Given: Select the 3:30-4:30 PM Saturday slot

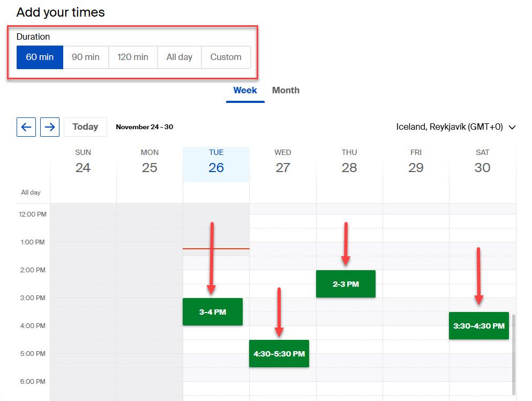Looking at the screenshot, I should [x=478, y=325].
